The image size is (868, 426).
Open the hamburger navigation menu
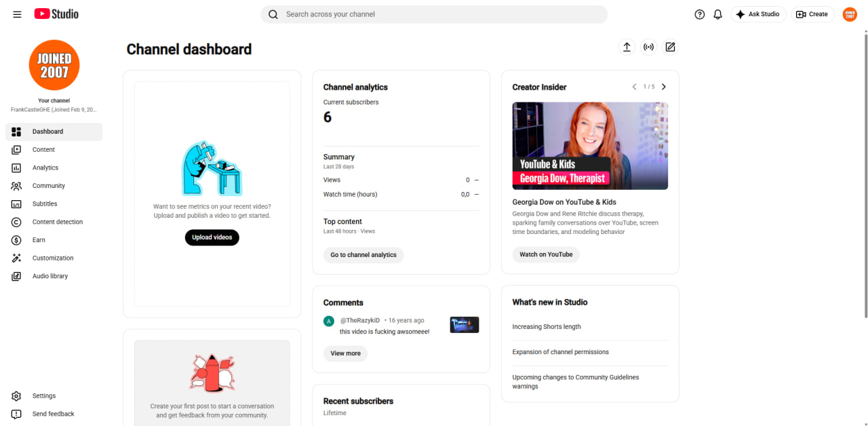click(17, 14)
